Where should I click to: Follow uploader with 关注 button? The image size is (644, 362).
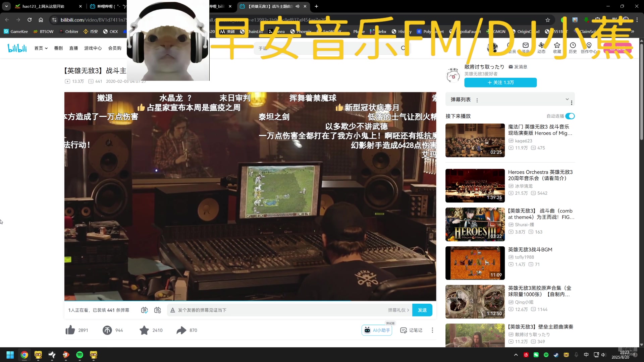click(500, 82)
